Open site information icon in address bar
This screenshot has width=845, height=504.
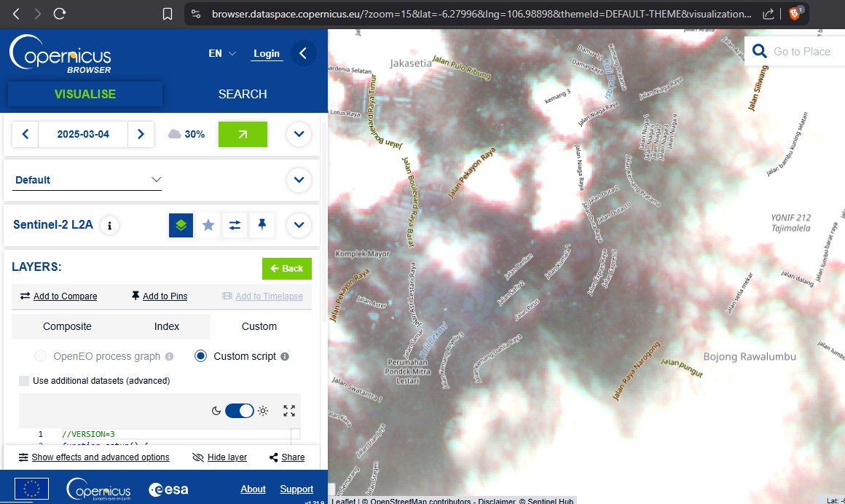point(196,14)
